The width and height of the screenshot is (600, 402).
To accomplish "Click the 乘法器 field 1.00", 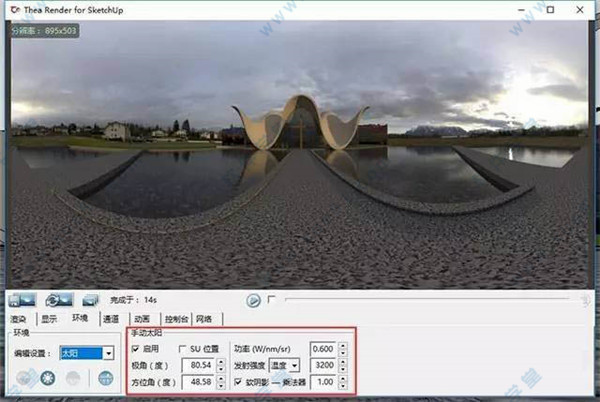I will pos(323,382).
